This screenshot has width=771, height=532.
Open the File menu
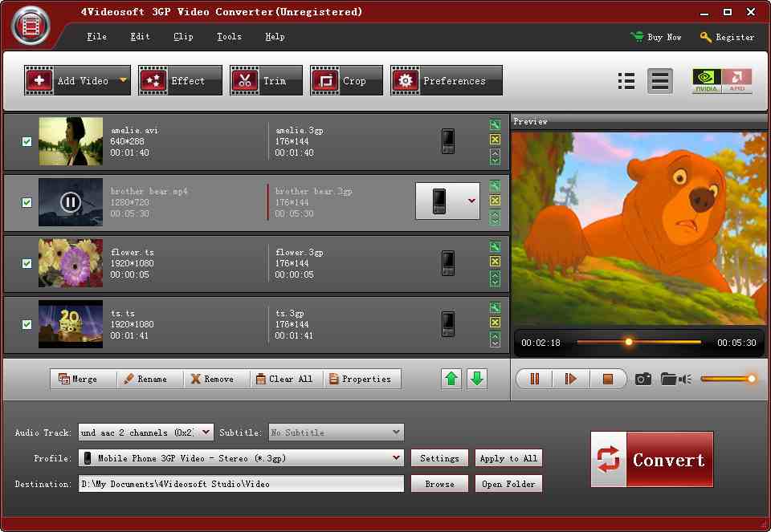pos(96,37)
